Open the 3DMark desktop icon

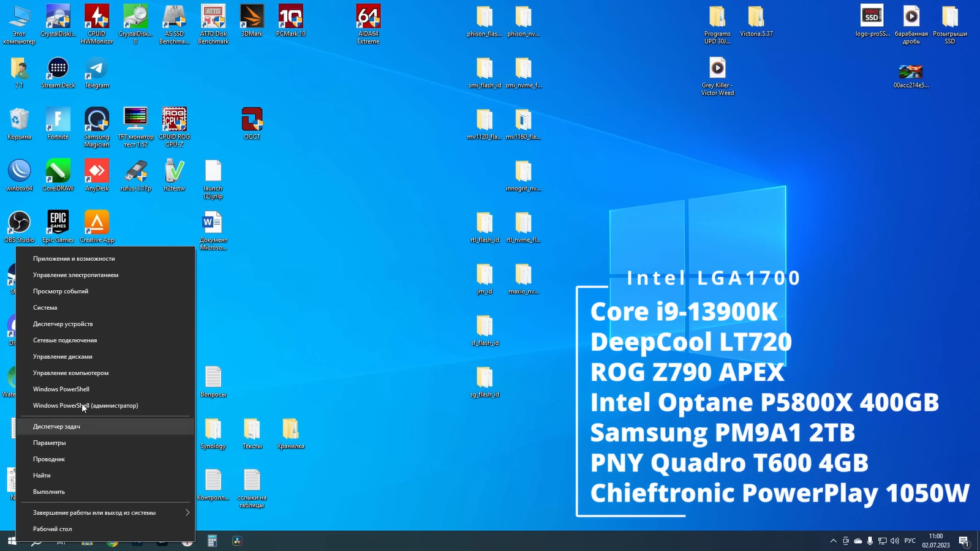click(252, 18)
